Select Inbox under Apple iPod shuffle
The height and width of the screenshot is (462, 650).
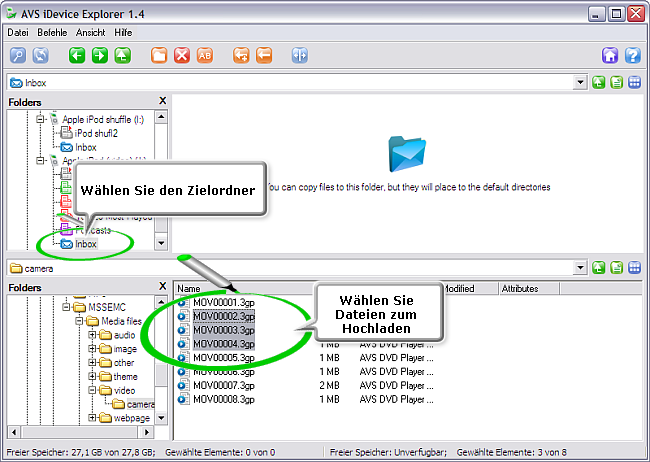(x=86, y=147)
